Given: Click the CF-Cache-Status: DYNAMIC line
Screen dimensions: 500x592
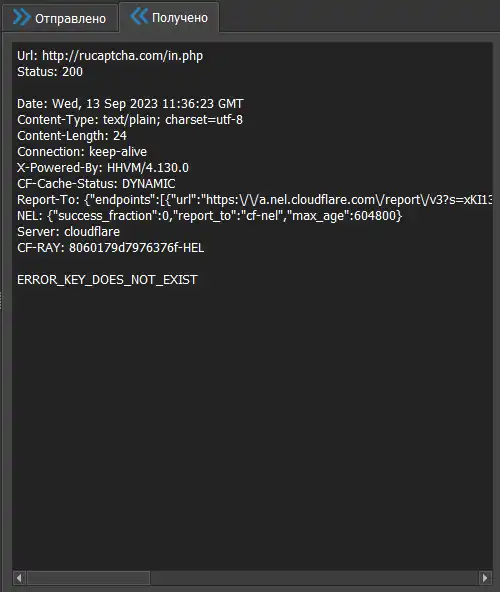Looking at the screenshot, I should pos(96,184).
